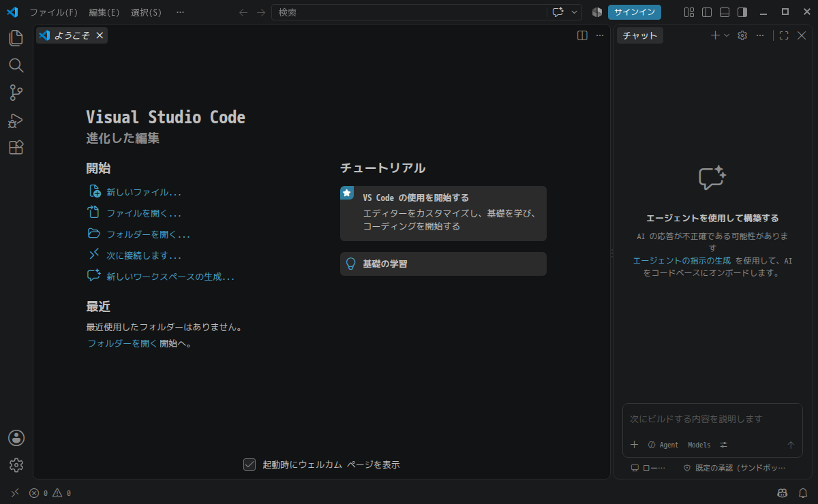Open the Run and Debug view
This screenshot has width=818, height=504.
pyautogui.click(x=16, y=121)
